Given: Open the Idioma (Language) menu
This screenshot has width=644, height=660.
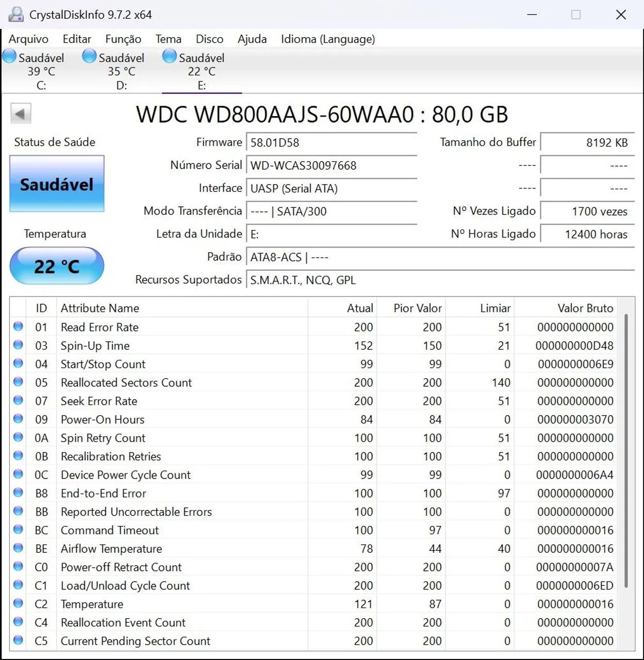Looking at the screenshot, I should click(x=328, y=39).
